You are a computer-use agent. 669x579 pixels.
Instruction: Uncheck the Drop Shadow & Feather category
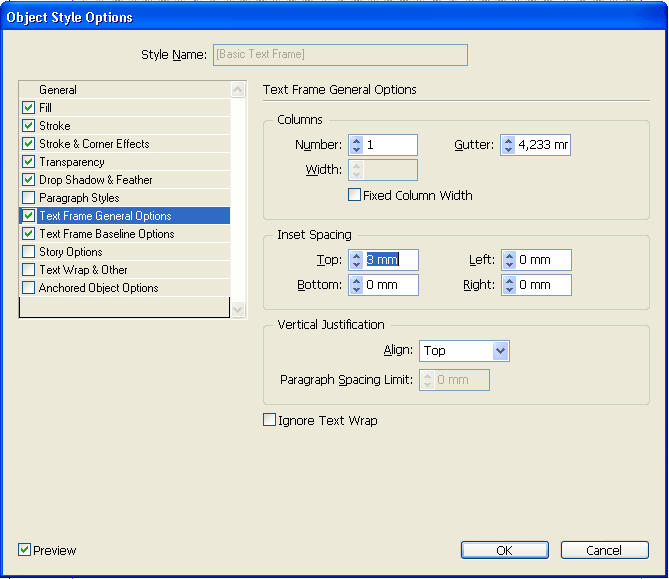point(29,180)
